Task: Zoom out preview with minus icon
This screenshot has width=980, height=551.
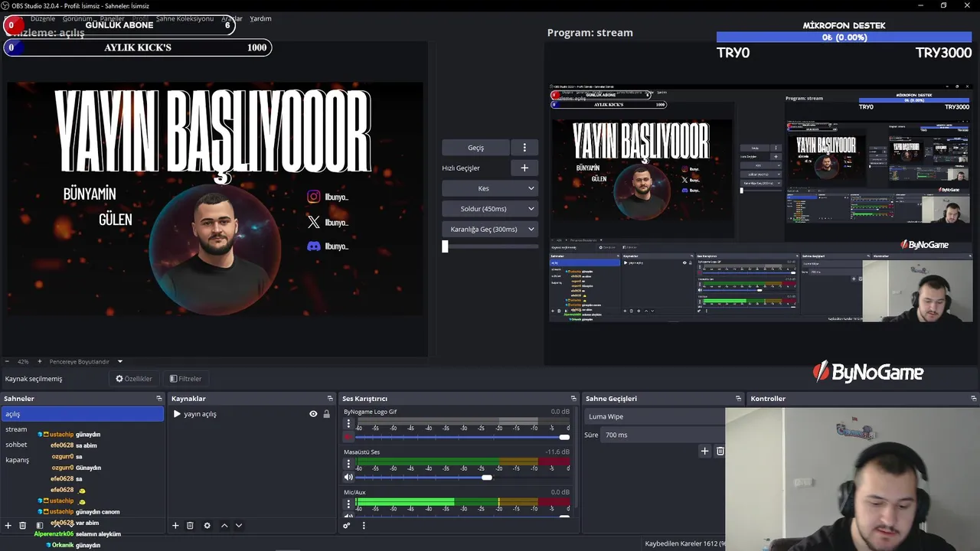Action: (x=8, y=361)
